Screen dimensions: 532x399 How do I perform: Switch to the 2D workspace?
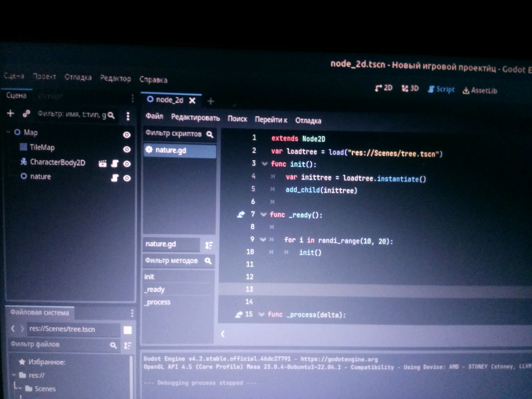384,88
